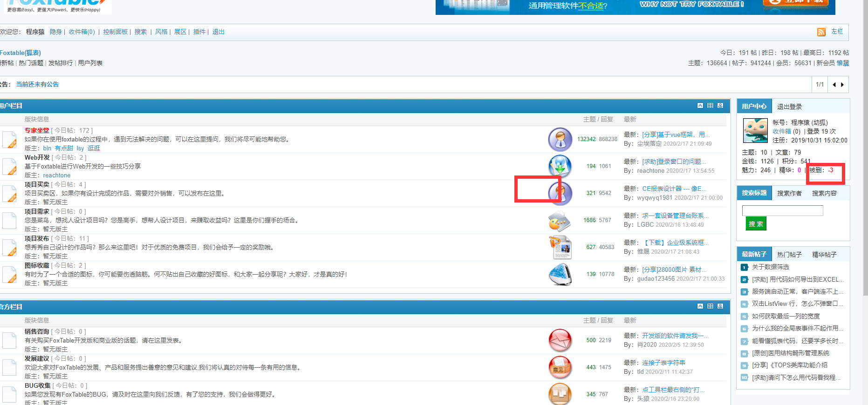Screen dimensions: 868x405
Task: Click the Web开发 globe download icon
Action: tap(560, 166)
